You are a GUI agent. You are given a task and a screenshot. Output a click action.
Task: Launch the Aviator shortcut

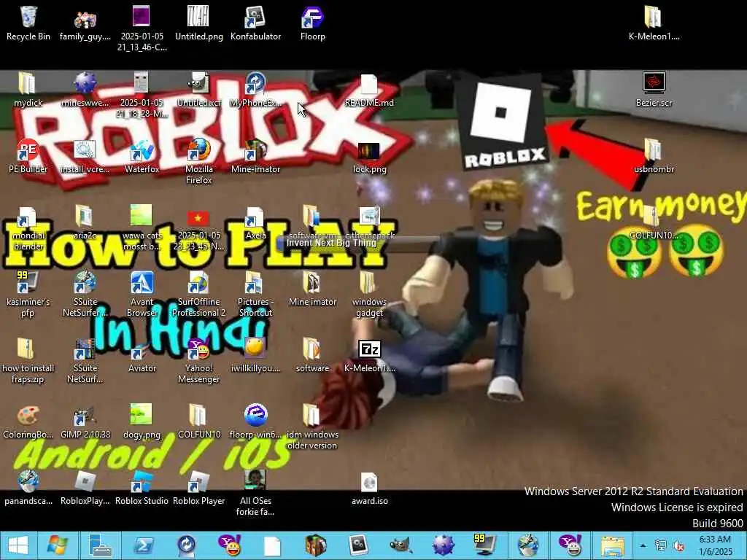click(142, 355)
